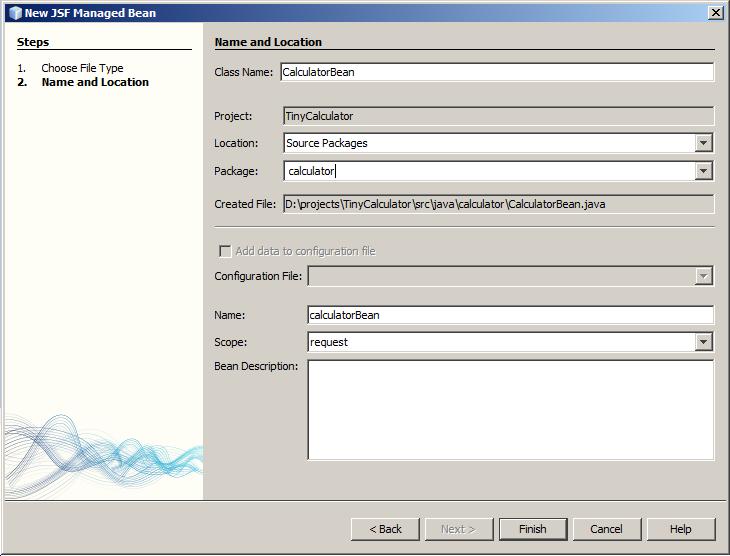Select the Created File path field

tap(496, 204)
